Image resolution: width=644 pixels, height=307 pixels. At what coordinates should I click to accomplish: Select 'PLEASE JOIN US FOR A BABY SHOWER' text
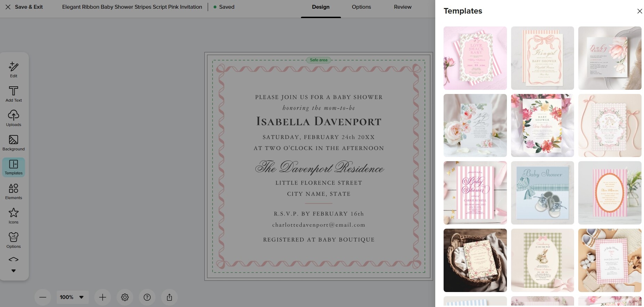point(319,97)
